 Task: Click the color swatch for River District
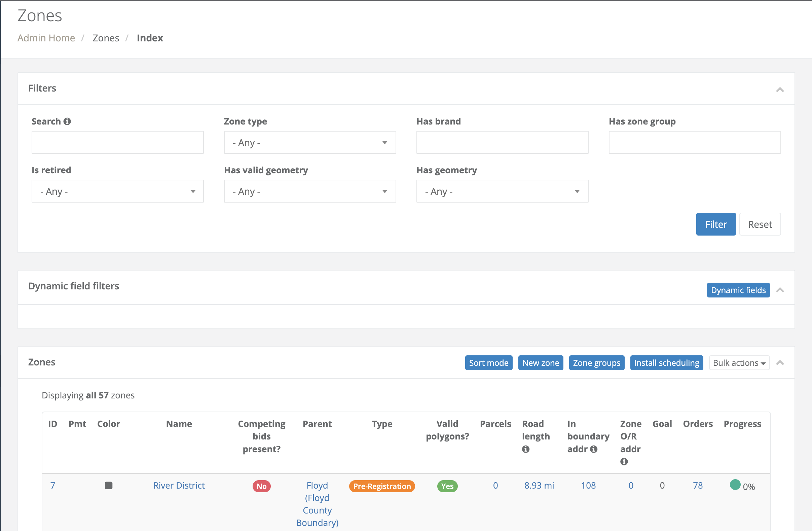[109, 485]
